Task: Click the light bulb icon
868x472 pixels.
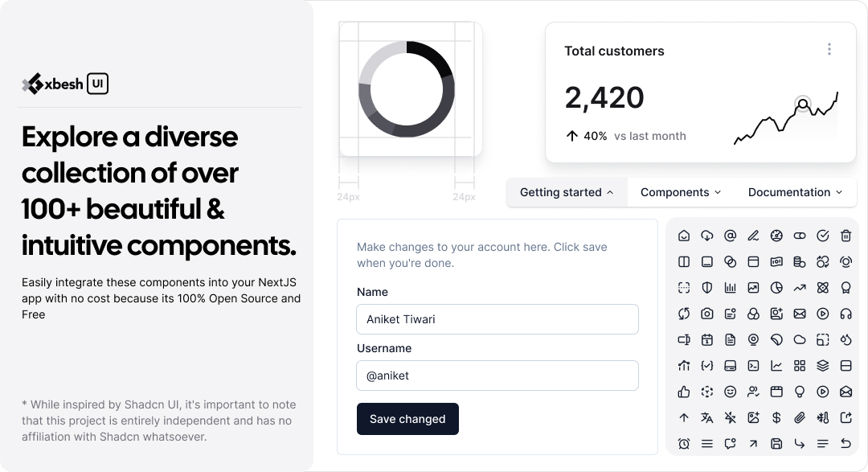Action: tap(800, 392)
